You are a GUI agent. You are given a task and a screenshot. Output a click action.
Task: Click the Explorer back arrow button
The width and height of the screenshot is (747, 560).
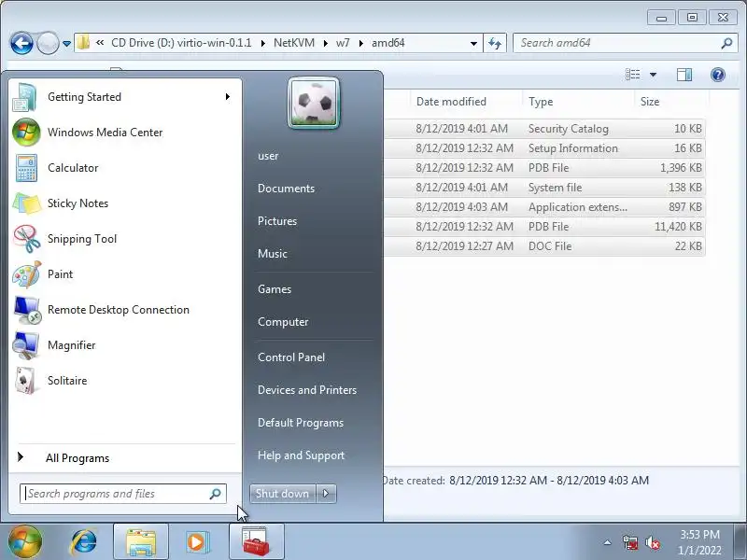pos(21,43)
